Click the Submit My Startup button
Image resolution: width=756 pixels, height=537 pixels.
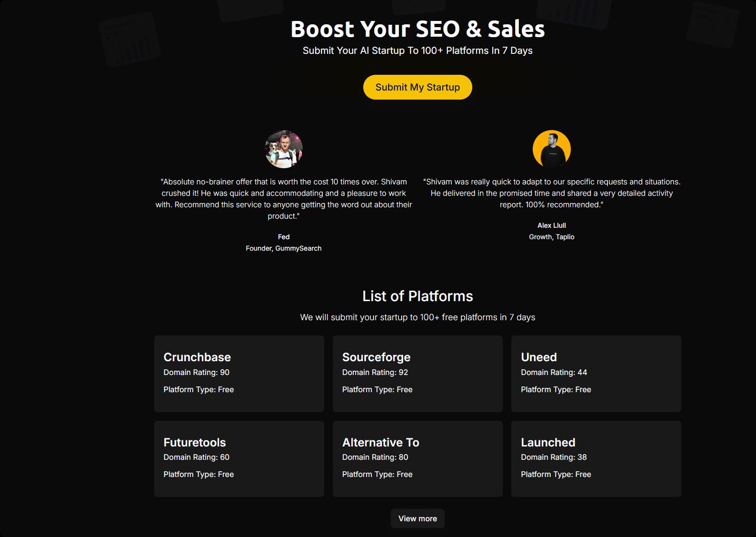coord(418,87)
